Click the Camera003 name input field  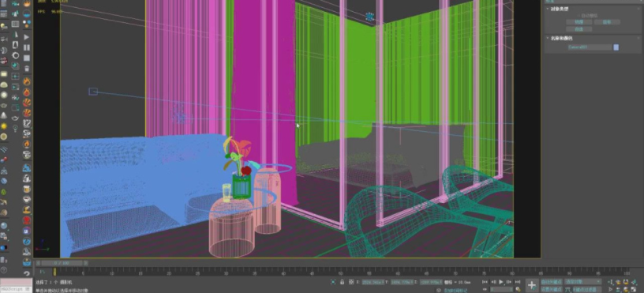pos(590,47)
